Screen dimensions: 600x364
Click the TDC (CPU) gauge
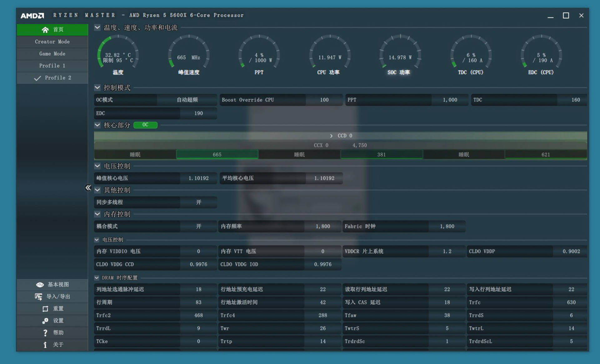[x=471, y=52]
